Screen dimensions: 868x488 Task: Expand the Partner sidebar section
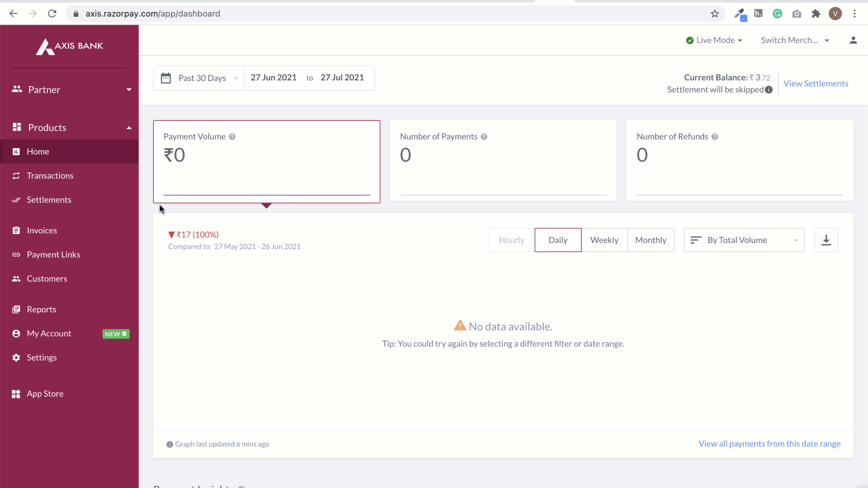tap(69, 90)
